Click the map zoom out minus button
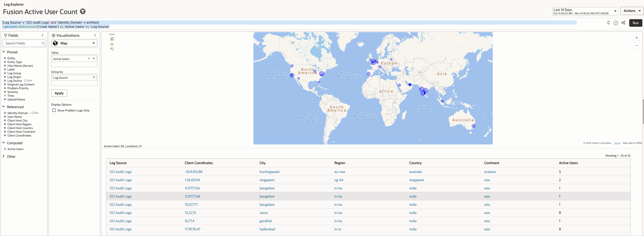 (x=637, y=46)
